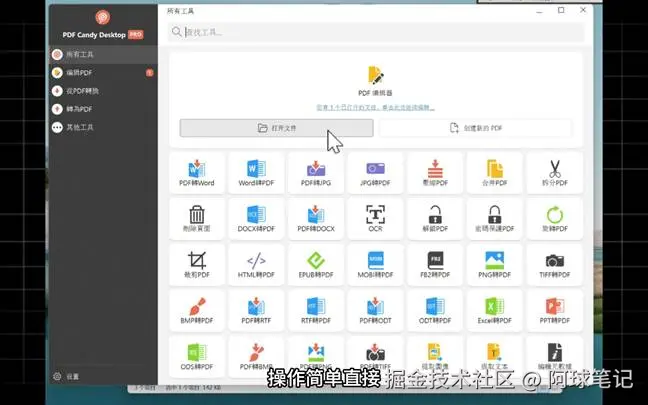648x405 pixels.
Task: Open the Word to PDF tool
Action: (256, 173)
